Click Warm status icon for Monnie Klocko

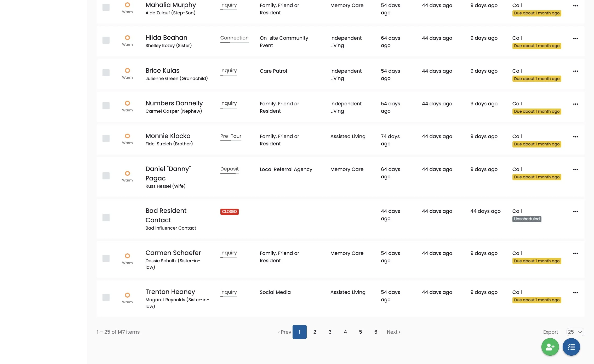127,136
